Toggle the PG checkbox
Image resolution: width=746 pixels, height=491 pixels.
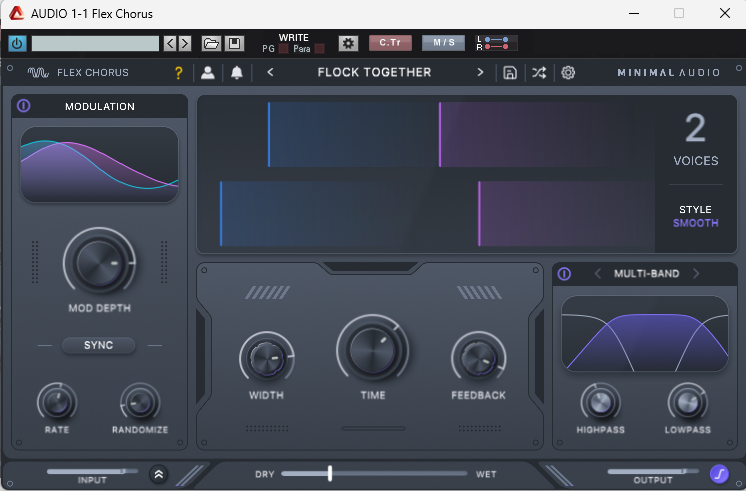tap(283, 49)
